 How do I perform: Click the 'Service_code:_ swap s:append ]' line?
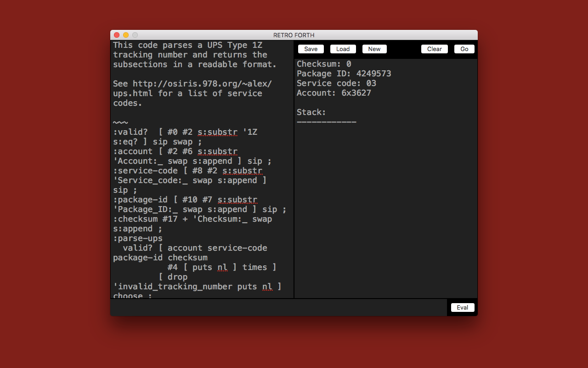click(x=190, y=180)
